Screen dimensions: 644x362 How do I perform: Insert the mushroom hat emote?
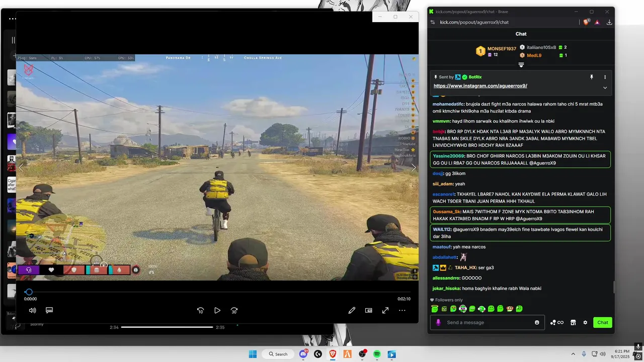pyautogui.click(x=510, y=309)
